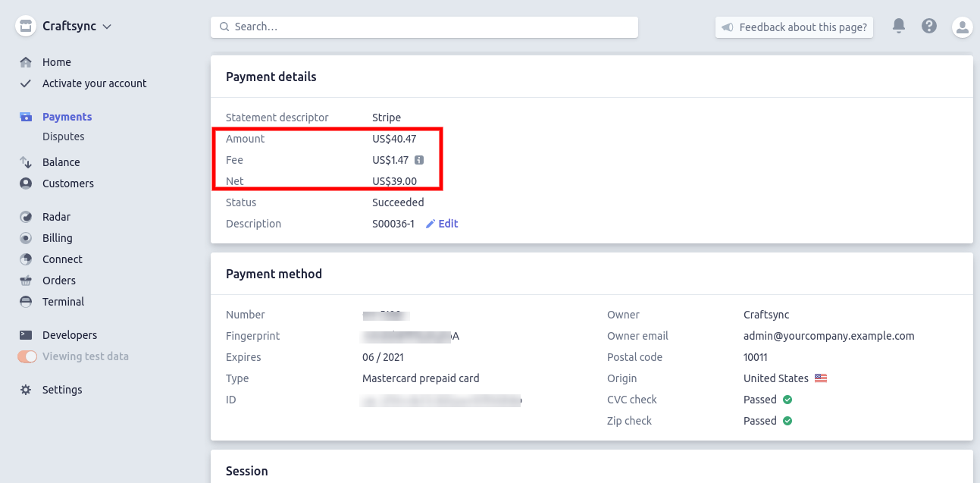
Task: Click the Home house icon in sidebar
Action: tap(26, 62)
